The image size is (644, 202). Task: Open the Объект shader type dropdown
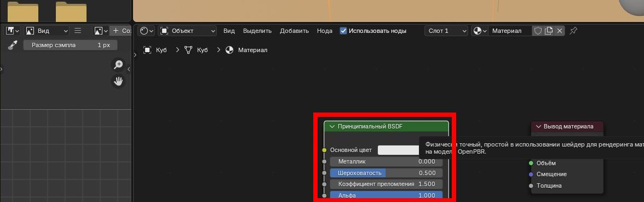coord(187,31)
